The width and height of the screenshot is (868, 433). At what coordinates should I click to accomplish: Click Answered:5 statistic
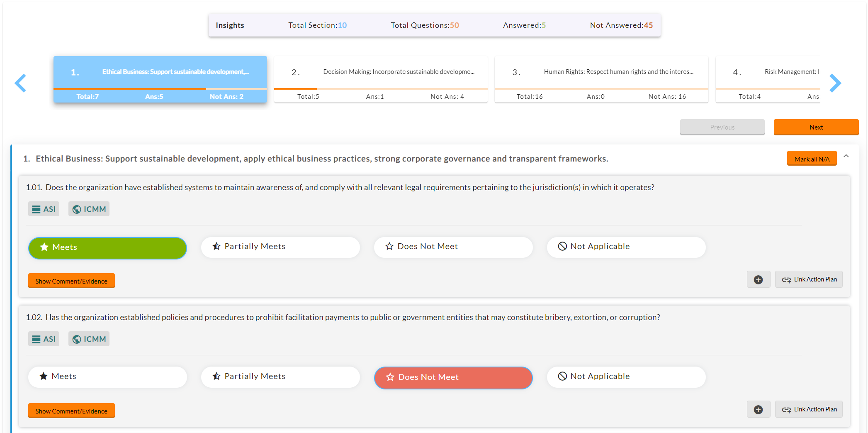524,25
